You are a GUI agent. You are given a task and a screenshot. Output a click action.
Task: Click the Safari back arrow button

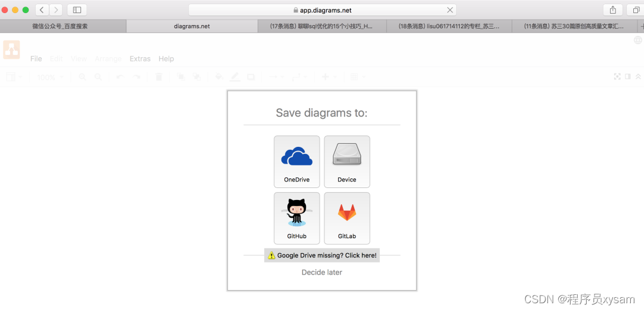(42, 10)
